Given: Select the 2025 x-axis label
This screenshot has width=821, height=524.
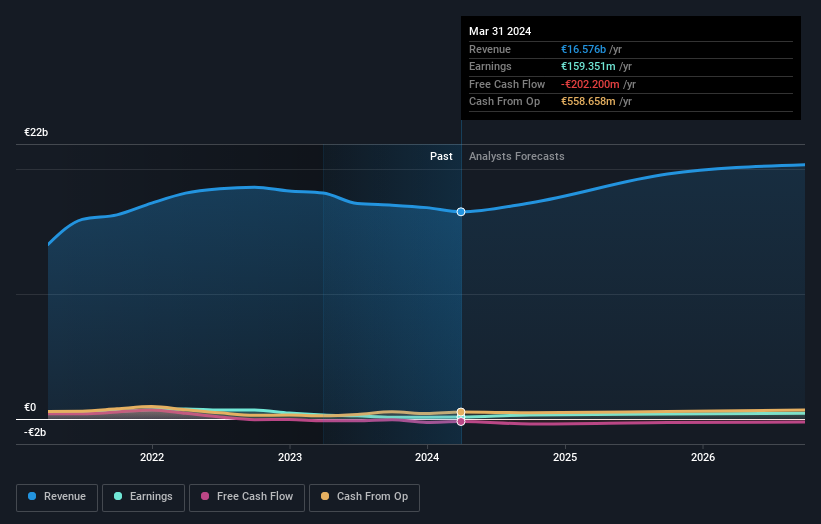Looking at the screenshot, I should [565, 457].
